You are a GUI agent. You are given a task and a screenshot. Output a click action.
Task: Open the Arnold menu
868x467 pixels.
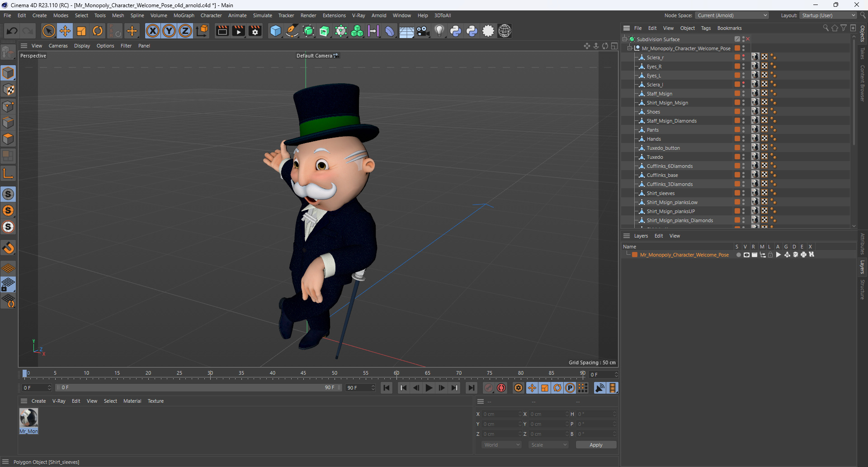pyautogui.click(x=379, y=15)
